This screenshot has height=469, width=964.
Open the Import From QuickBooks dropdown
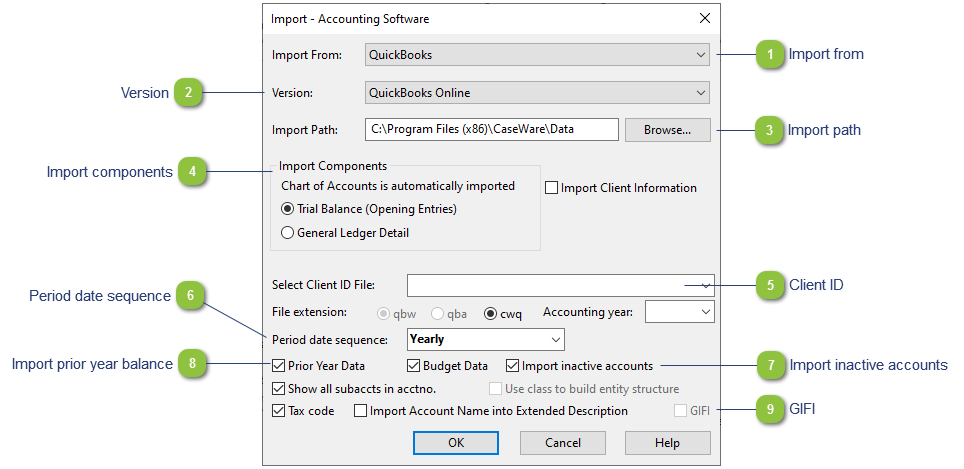(x=537, y=55)
